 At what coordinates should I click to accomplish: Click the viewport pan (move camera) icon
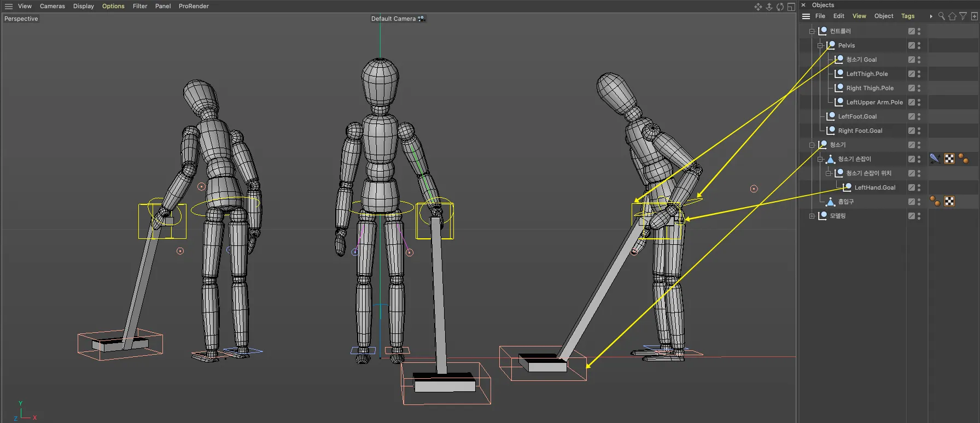tap(758, 7)
